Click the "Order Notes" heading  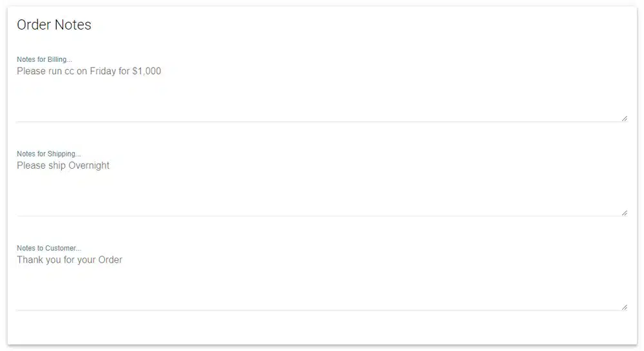(54, 25)
